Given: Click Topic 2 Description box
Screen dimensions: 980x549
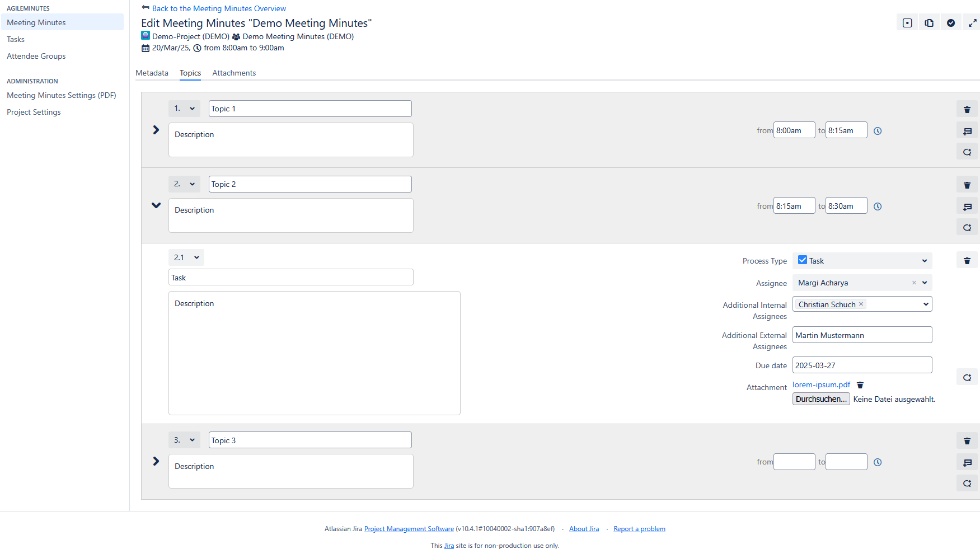Looking at the screenshot, I should coord(291,215).
